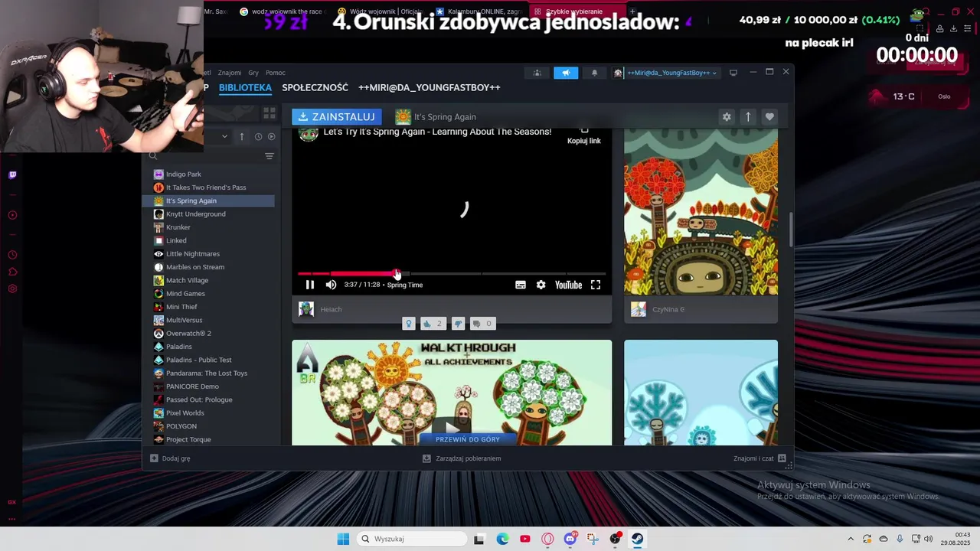
Task: Open the Pomoc menu
Action: pyautogui.click(x=276, y=73)
